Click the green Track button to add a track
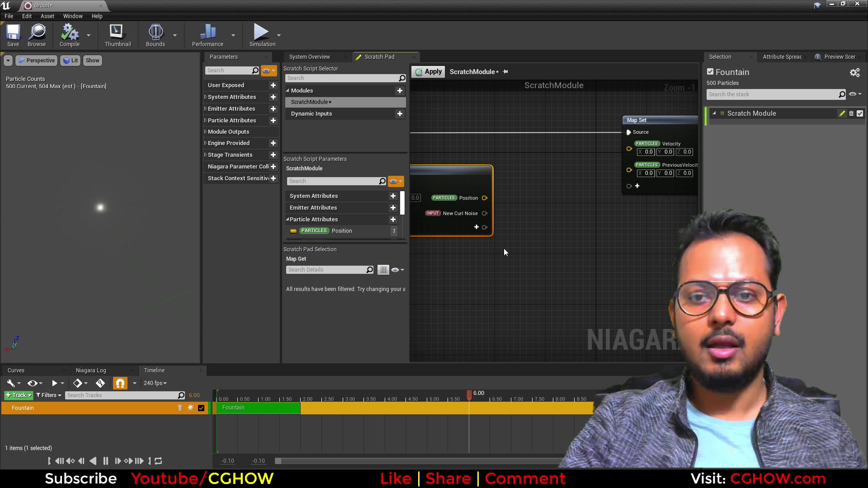Viewport: 868px width, 488px height. pyautogui.click(x=18, y=395)
